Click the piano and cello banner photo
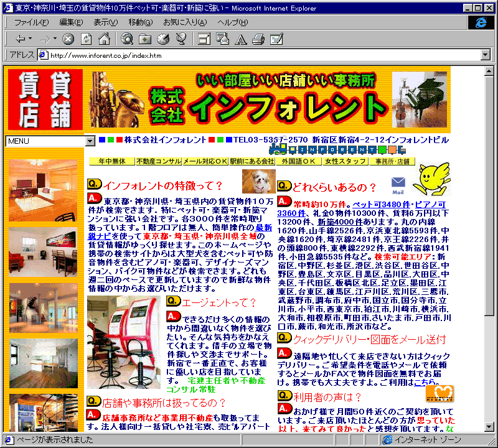 pos(420,100)
